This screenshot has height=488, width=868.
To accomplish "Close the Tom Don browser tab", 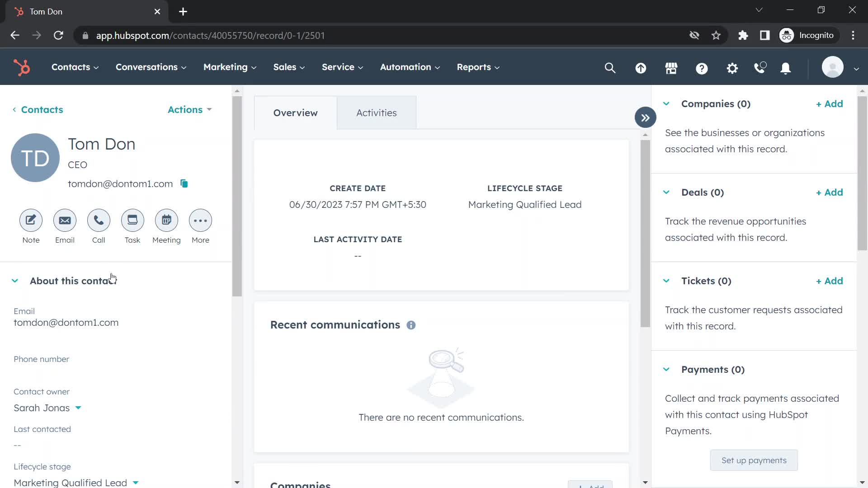I will click(x=157, y=12).
